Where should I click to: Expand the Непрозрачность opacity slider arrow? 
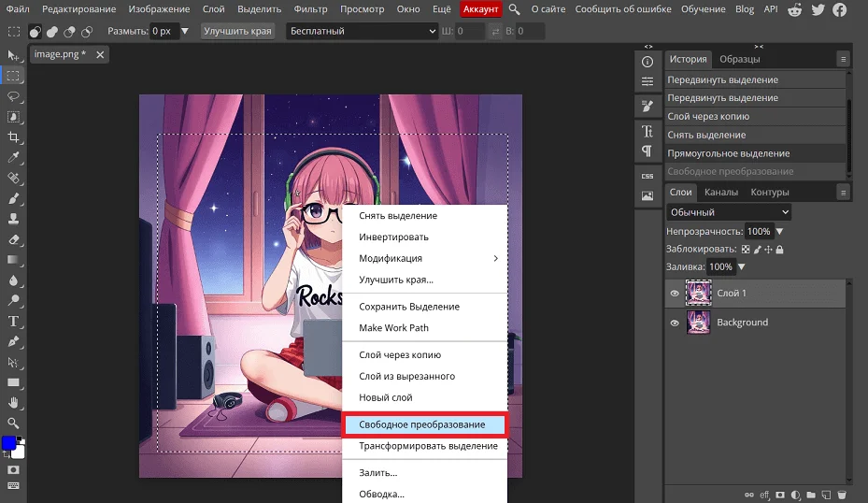(779, 231)
